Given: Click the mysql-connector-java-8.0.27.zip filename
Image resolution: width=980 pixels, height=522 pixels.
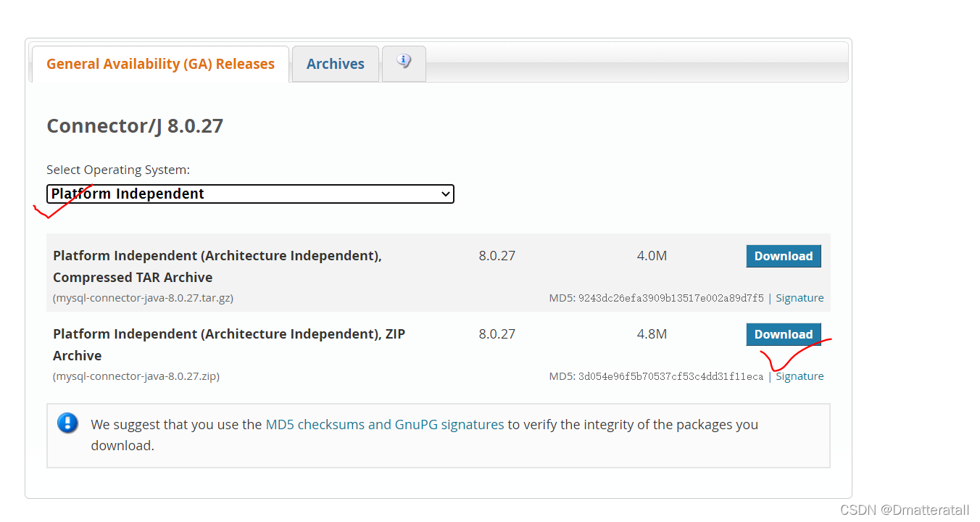Looking at the screenshot, I should [136, 376].
